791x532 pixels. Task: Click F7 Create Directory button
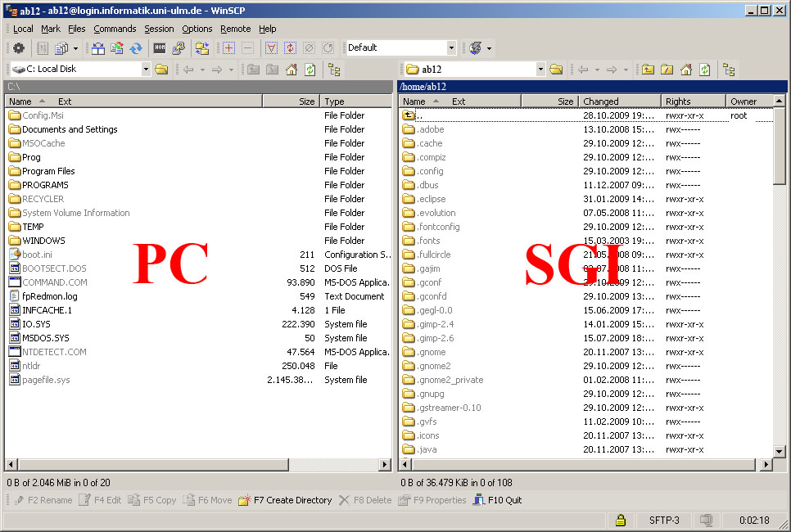pos(285,500)
